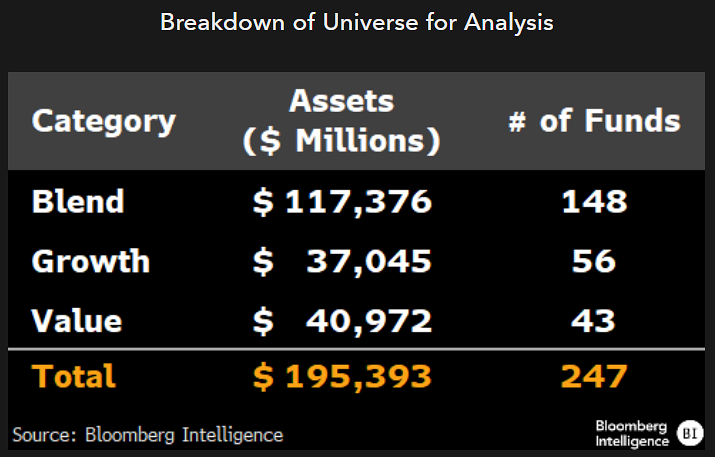Image resolution: width=715 pixels, height=457 pixels.
Task: Click the 'Source: Bloomberg Intelligence' footer text
Action: point(148,435)
